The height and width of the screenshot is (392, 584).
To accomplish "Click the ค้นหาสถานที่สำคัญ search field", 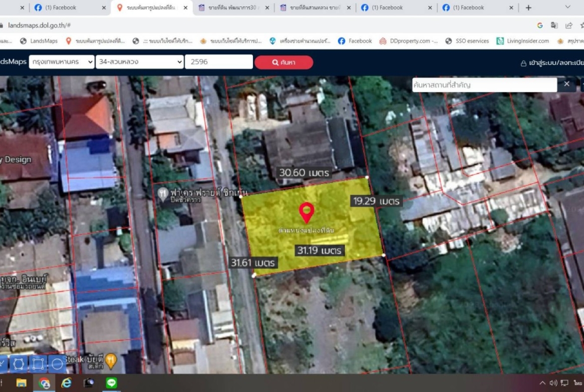I will click(x=485, y=85).
